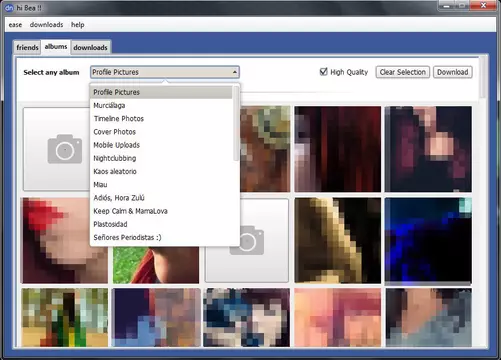Switch to the friends tab
Image resolution: width=501 pixels, height=360 pixels.
(27, 47)
